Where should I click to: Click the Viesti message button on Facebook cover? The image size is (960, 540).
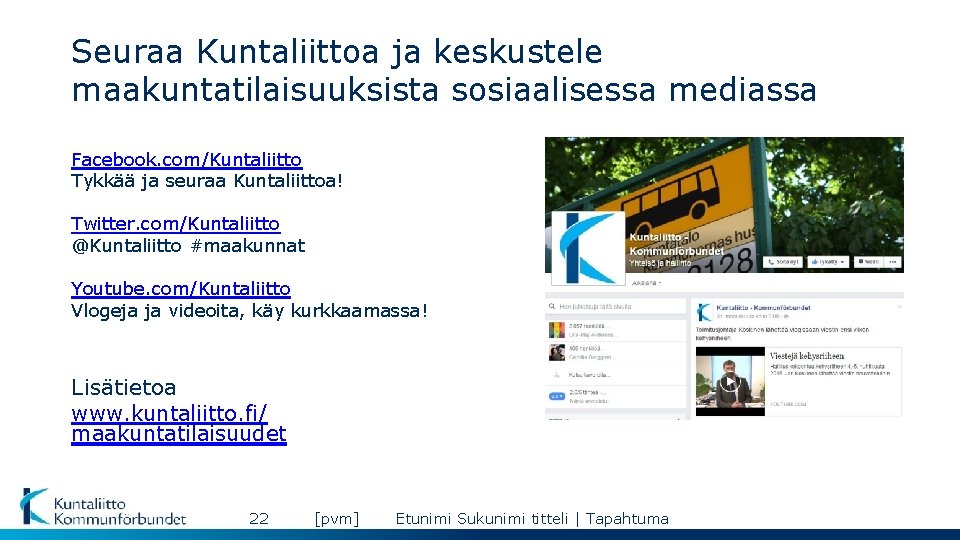pos(868,262)
